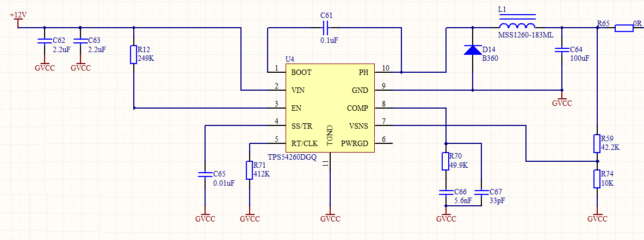Screen dimensions: 644x240
Task: Click the PWRGD pin label
Action: click(355, 143)
